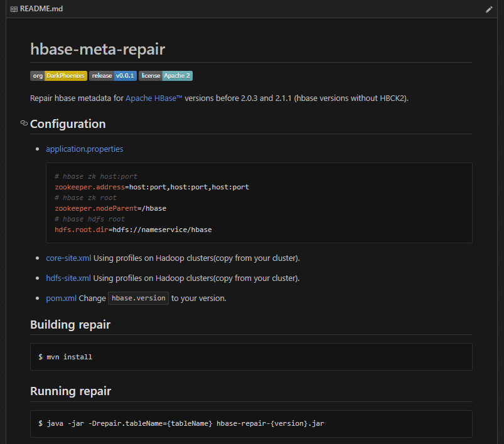
Task: Click the hbase.version inline code
Action: click(x=138, y=299)
